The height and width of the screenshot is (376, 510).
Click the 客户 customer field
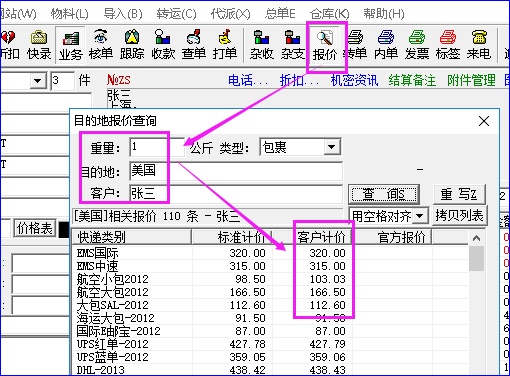pos(236,193)
